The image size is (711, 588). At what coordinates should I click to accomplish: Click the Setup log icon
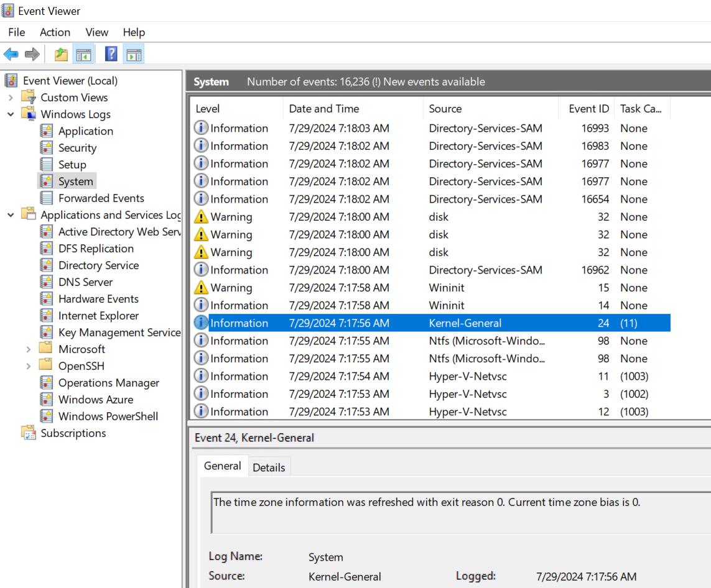(46, 165)
